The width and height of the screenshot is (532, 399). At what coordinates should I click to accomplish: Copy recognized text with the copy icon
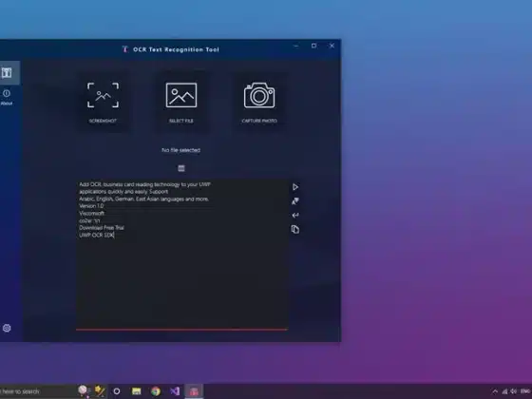[295, 229]
